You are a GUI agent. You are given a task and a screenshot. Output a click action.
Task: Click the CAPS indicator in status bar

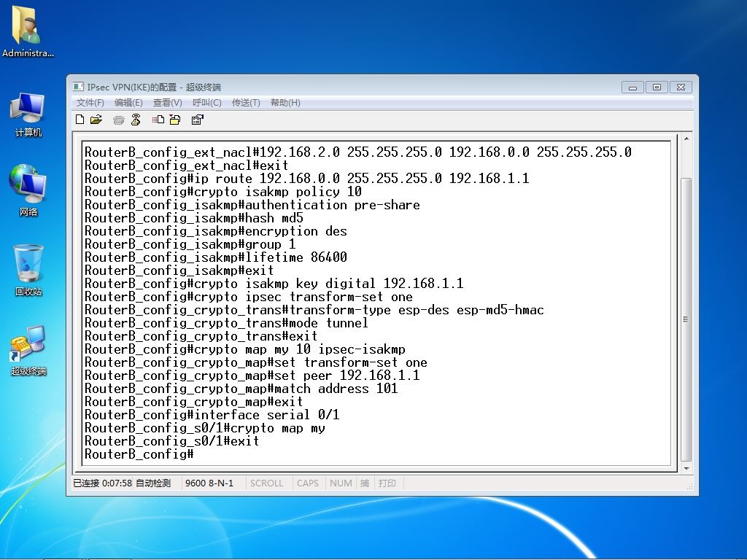pyautogui.click(x=307, y=483)
